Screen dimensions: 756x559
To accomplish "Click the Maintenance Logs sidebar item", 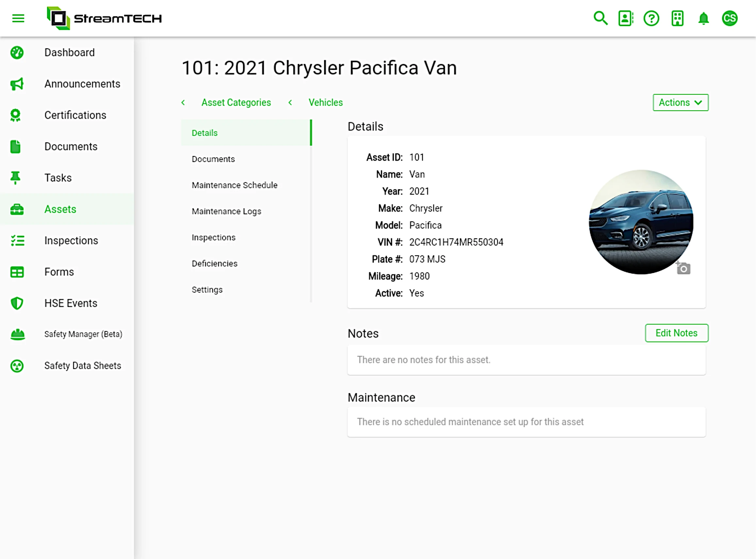I will pos(226,211).
